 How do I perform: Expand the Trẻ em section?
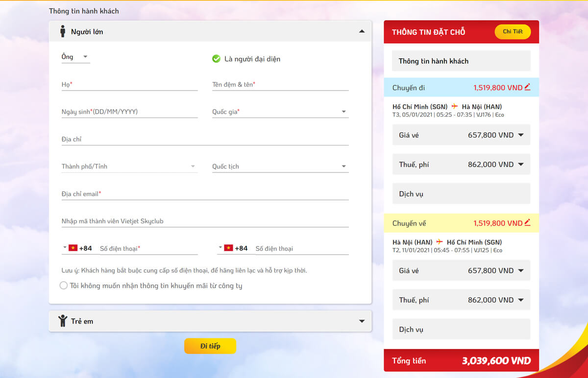coord(362,321)
